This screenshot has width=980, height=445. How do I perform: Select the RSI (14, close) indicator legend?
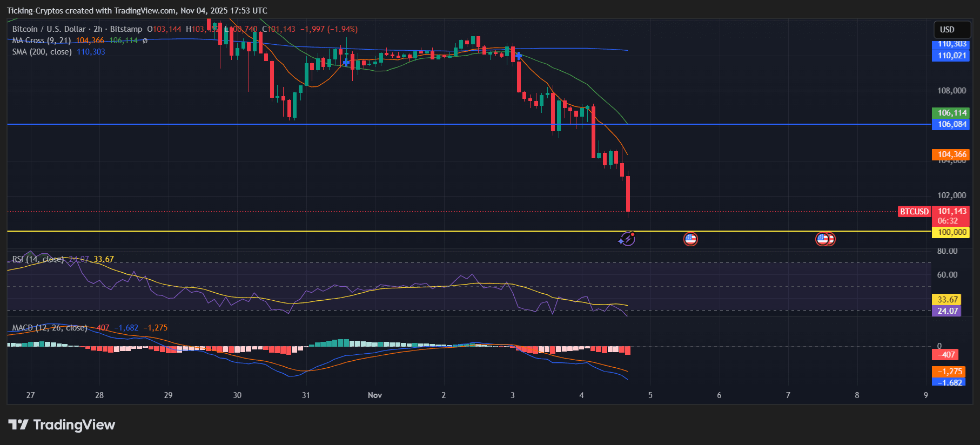coord(38,259)
